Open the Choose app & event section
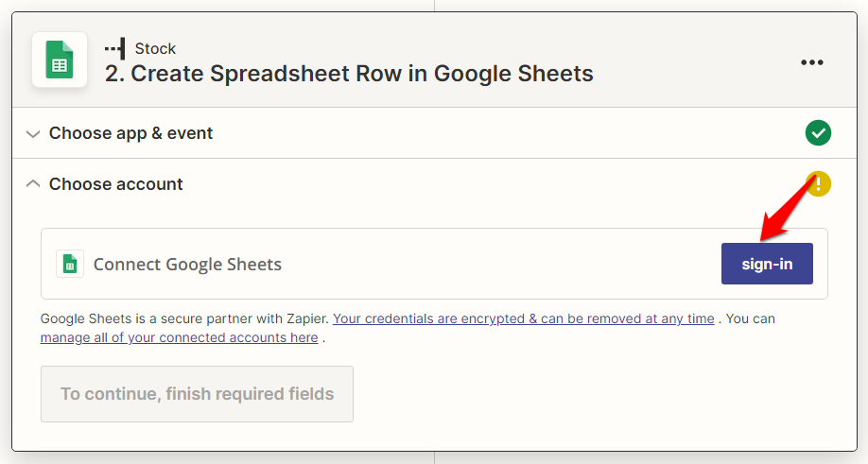The height and width of the screenshot is (464, 868). click(x=130, y=133)
